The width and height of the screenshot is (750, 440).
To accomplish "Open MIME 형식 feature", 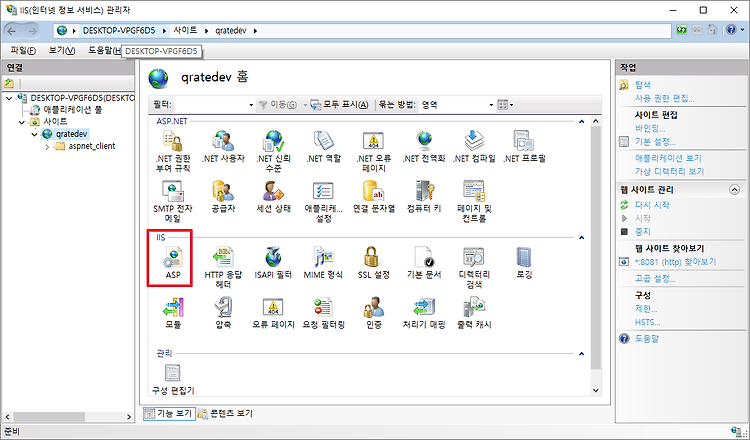I will click(323, 263).
